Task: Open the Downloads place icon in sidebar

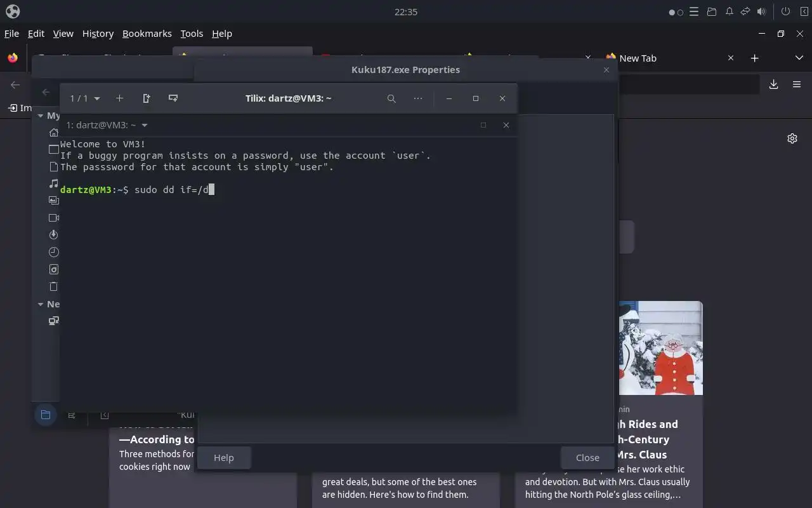Action: click(x=54, y=235)
